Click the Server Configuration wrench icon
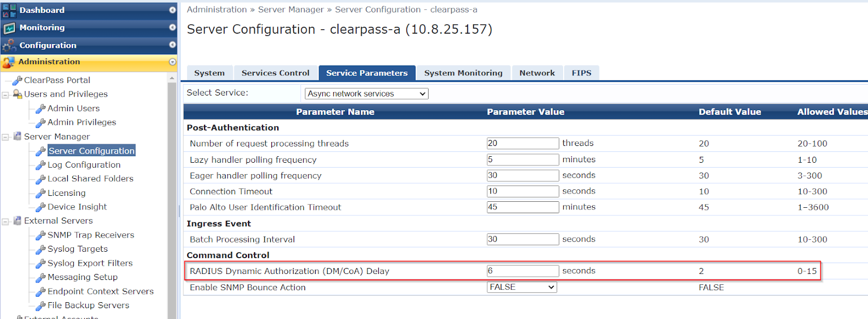The image size is (868, 319). [x=41, y=151]
